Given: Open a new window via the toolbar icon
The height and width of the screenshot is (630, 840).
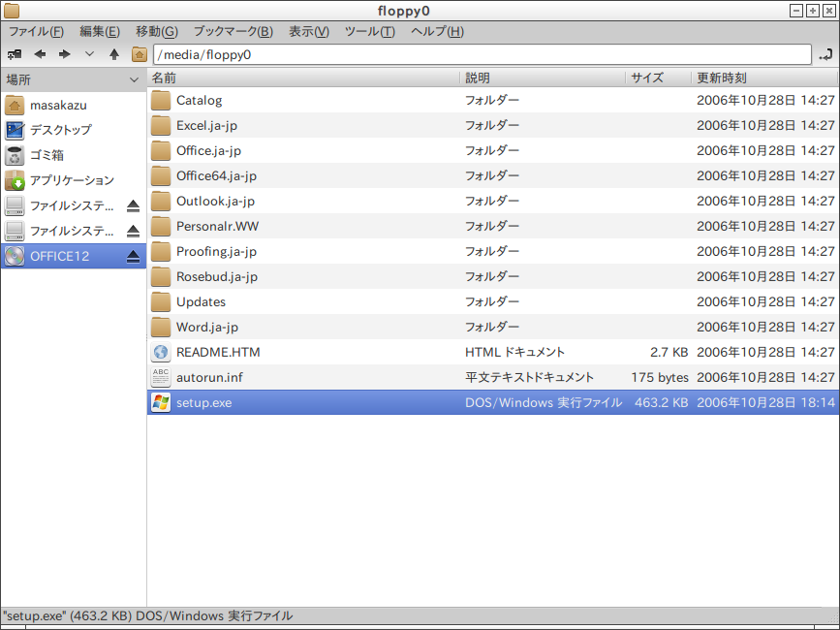Looking at the screenshot, I should point(15,54).
